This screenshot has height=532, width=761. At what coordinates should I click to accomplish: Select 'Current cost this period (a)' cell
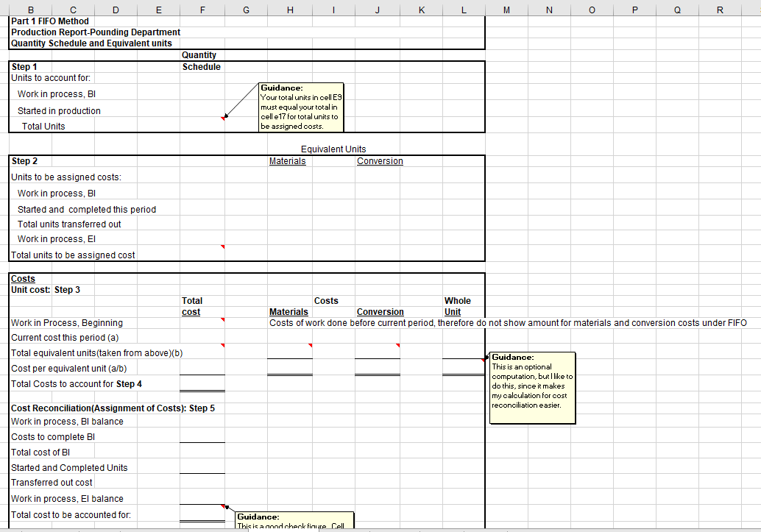(65, 337)
